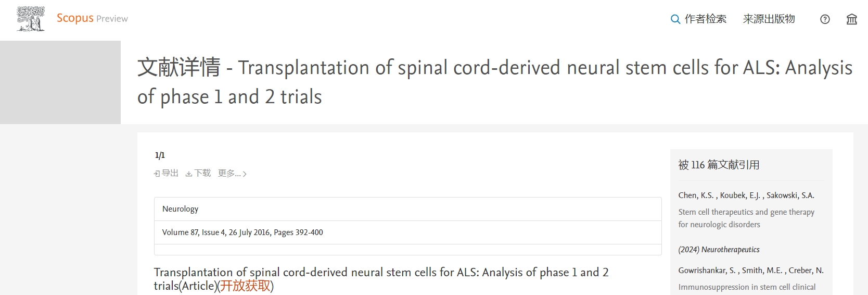Click the 开放获取 open access link
Image resolution: width=868 pixels, height=295 pixels.
(245, 286)
